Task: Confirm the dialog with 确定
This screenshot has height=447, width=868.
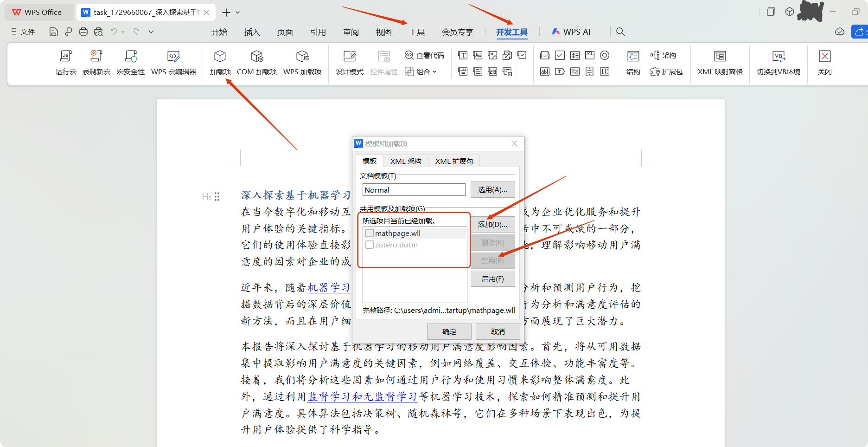Action: 449,331
